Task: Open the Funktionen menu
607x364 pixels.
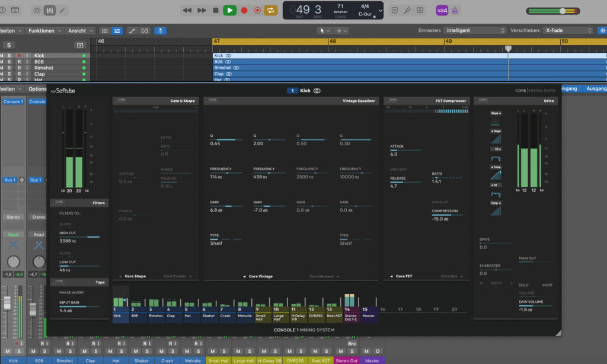Action: (44, 31)
